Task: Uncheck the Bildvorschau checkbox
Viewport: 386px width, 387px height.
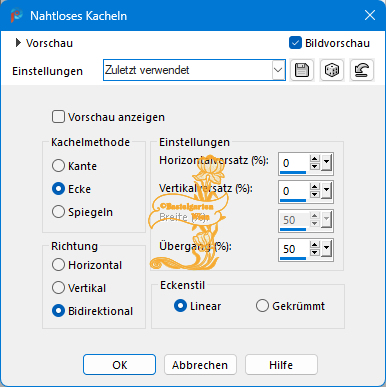Action: (295, 43)
